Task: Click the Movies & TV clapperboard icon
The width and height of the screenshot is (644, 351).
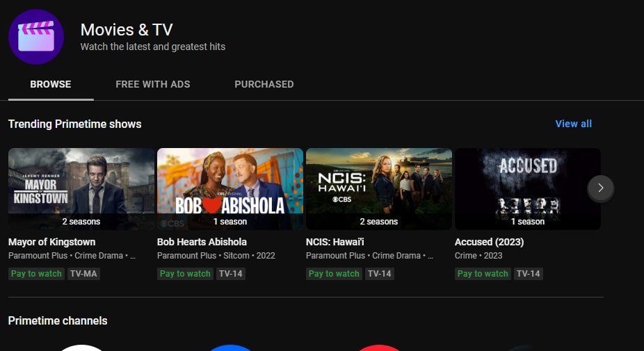Action: [x=36, y=37]
